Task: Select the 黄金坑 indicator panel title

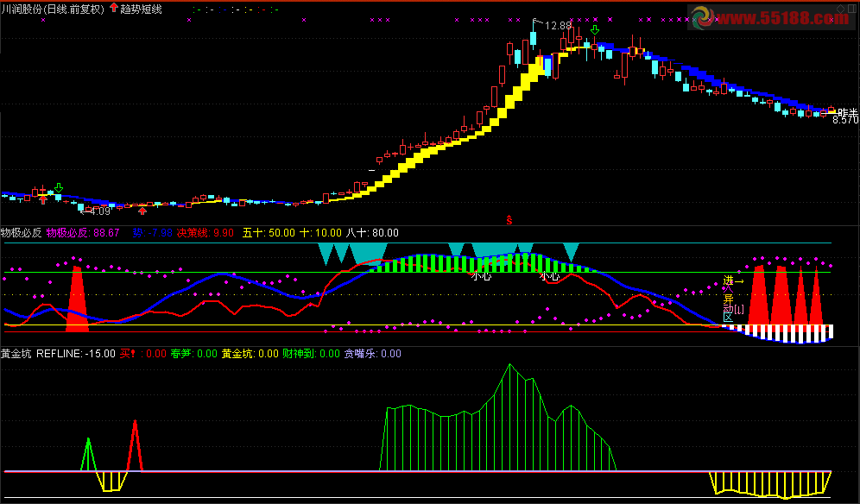Action: coord(16,354)
